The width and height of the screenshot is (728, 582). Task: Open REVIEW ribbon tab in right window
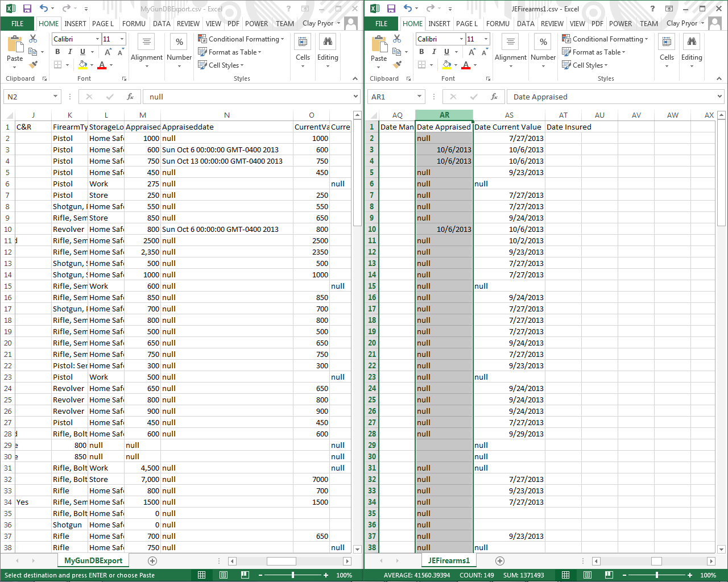tap(552, 23)
